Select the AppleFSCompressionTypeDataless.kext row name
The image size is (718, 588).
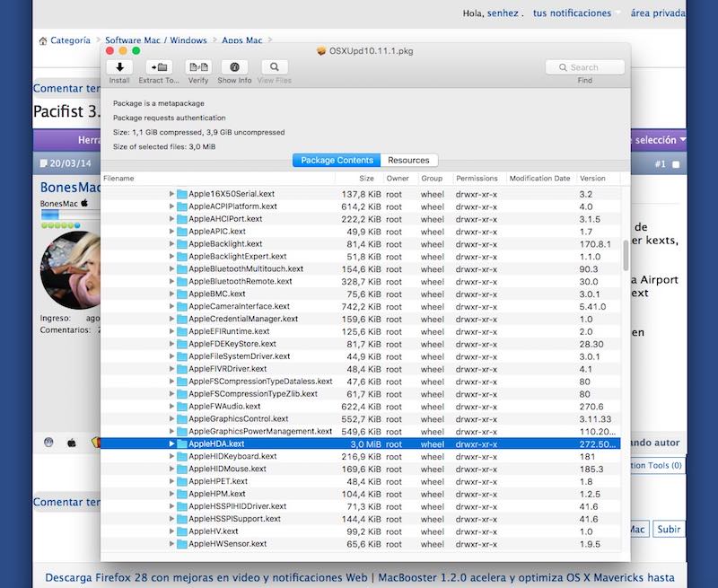(260, 382)
